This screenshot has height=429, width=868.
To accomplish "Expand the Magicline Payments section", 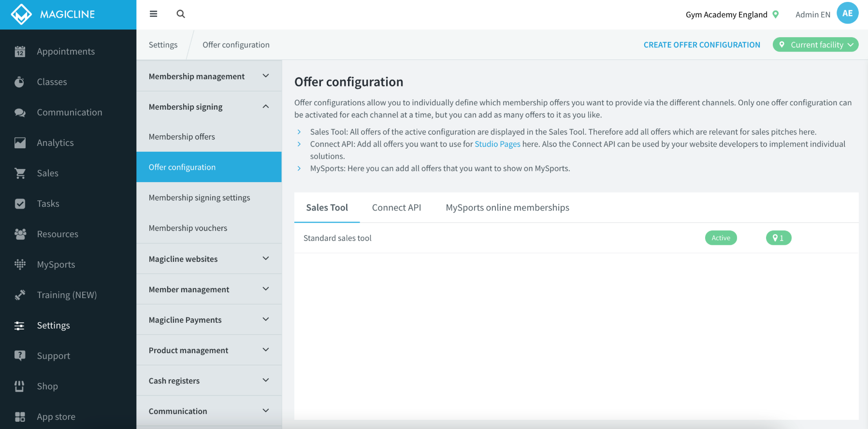I will pyautogui.click(x=209, y=319).
